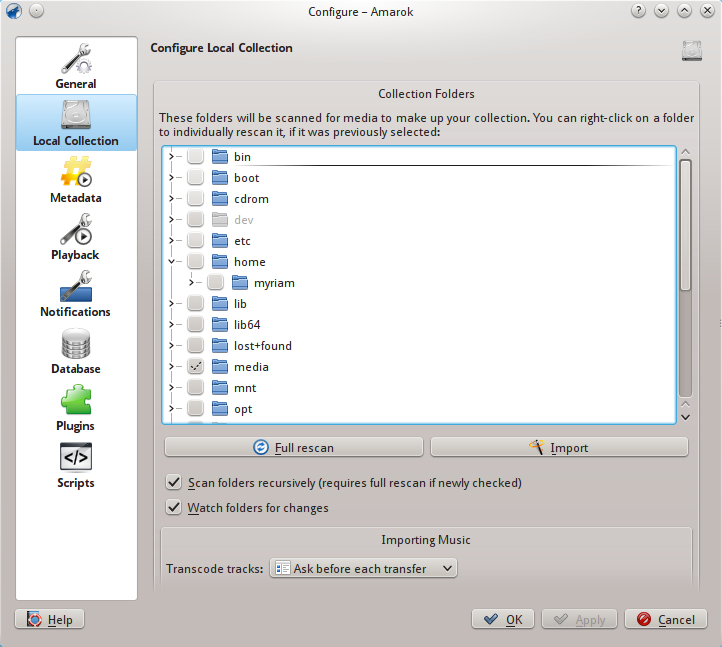Select the Database cylinder icon

76,344
